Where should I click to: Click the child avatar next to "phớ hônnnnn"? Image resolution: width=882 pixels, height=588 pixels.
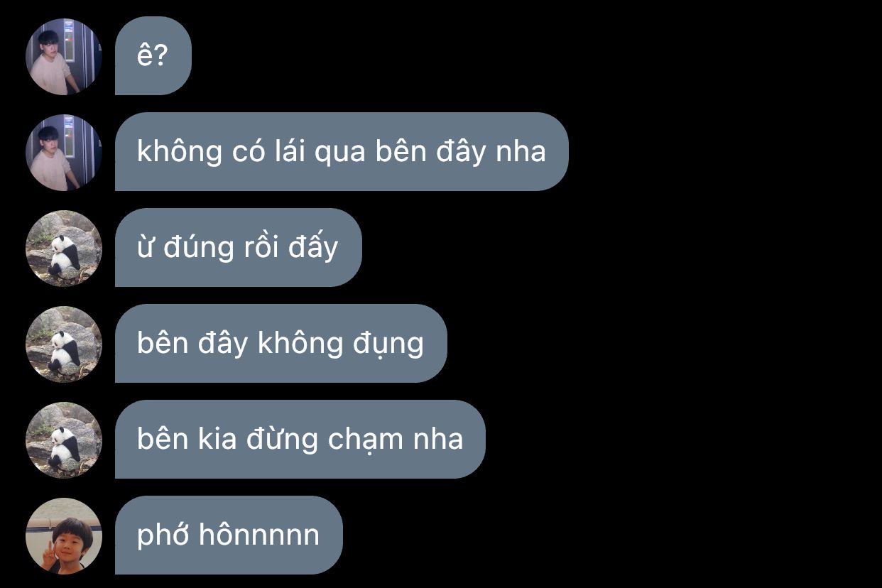pos(64,536)
